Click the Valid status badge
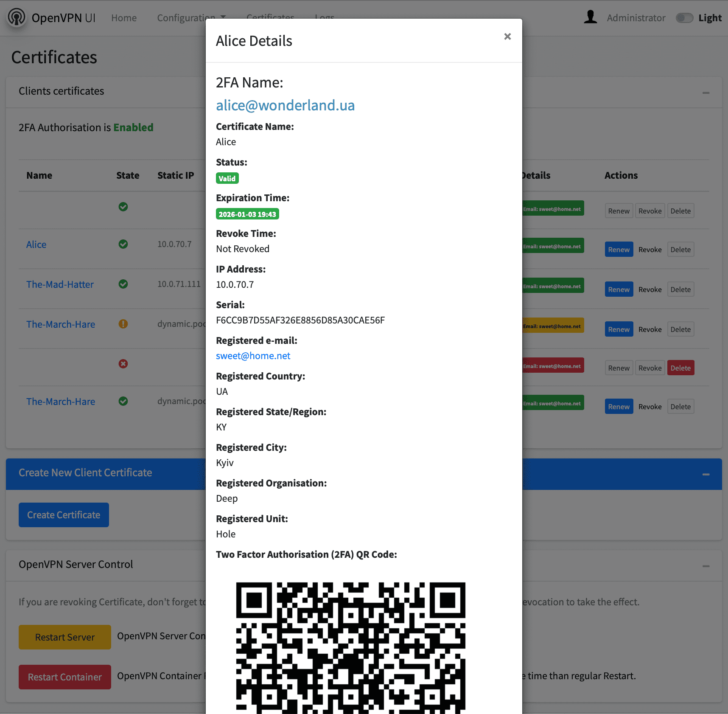The image size is (728, 714). 227,178
